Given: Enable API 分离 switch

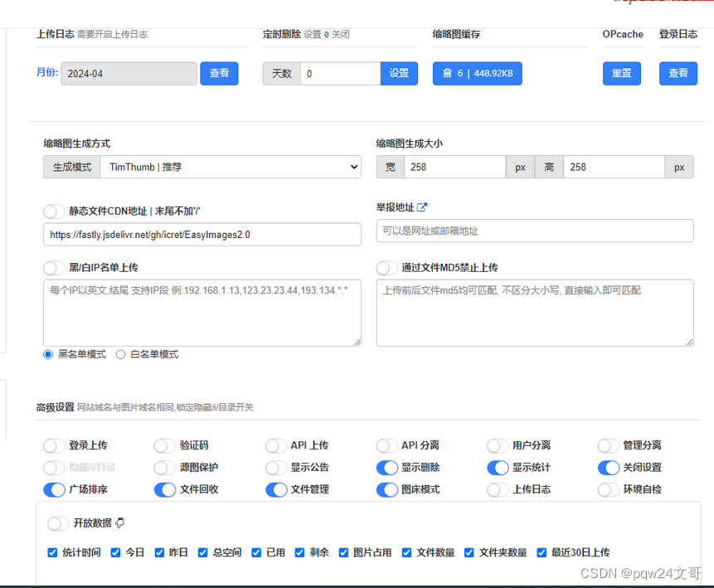Looking at the screenshot, I should pyautogui.click(x=387, y=445).
